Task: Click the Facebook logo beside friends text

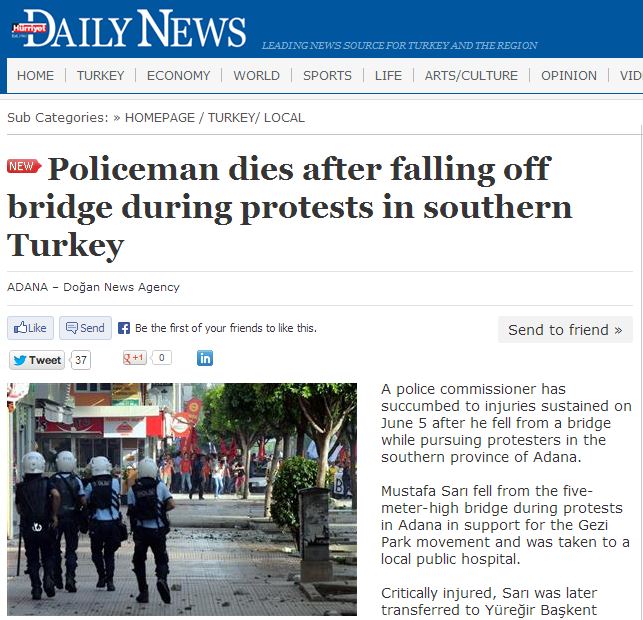Action: coord(124,328)
